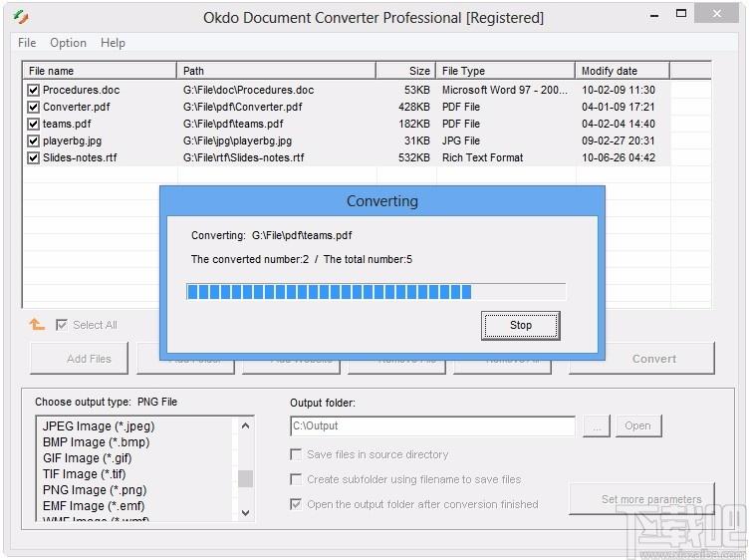This screenshot has width=750, height=560.
Task: Select the Procedures.doc file name
Action: click(82, 90)
